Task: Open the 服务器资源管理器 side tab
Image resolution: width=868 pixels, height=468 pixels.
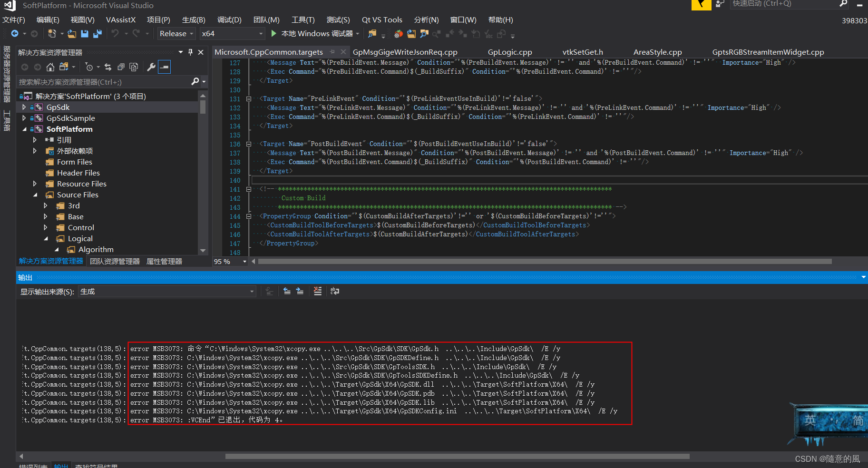Action: click(x=7, y=74)
